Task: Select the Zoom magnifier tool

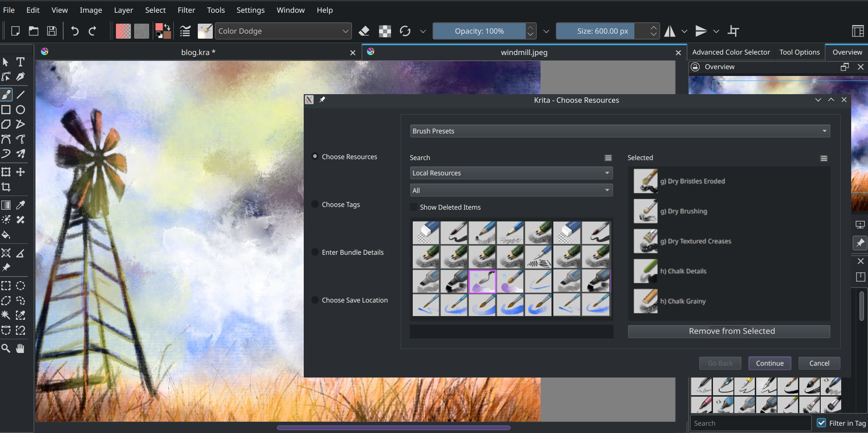Action: [x=6, y=348]
